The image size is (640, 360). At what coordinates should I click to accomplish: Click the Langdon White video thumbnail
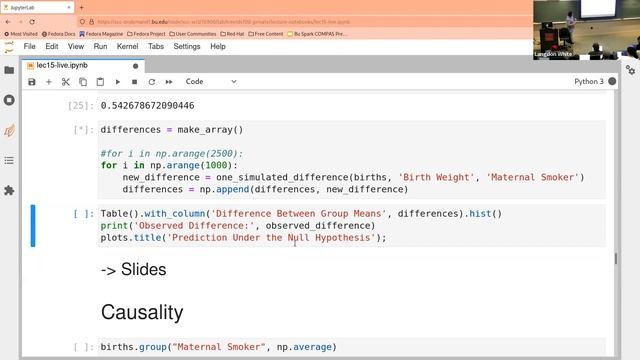[587, 30]
